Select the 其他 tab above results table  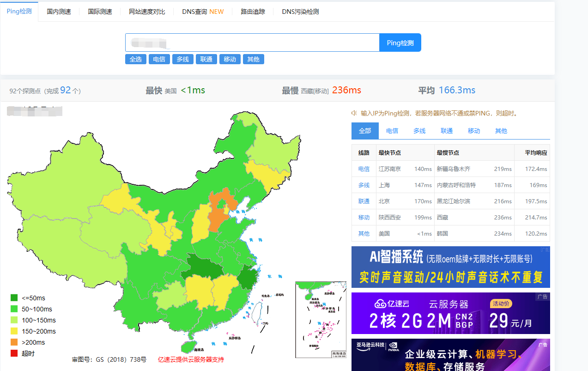click(501, 131)
